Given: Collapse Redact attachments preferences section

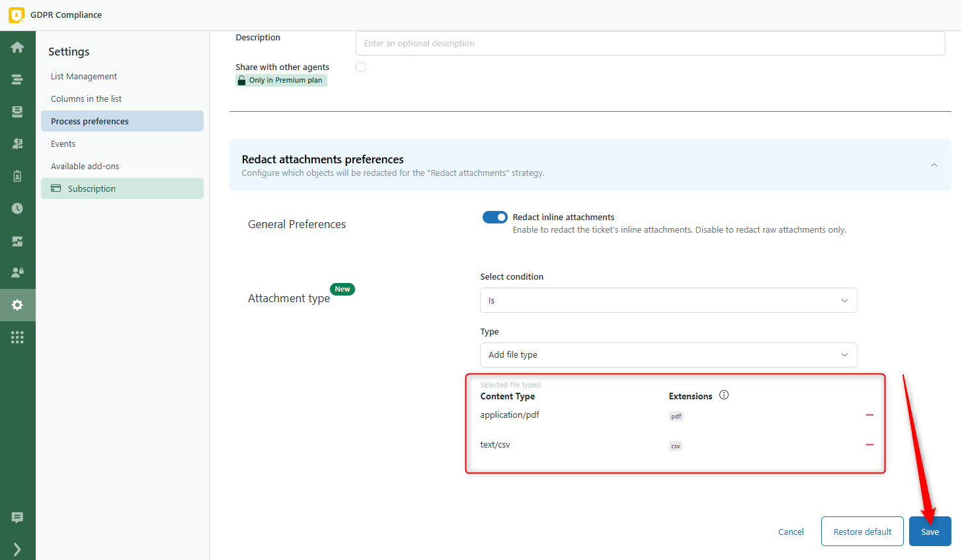Looking at the screenshot, I should coord(934,165).
